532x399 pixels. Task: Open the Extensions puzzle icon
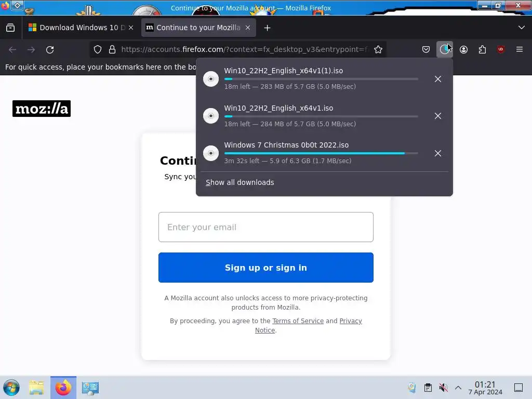(482, 49)
